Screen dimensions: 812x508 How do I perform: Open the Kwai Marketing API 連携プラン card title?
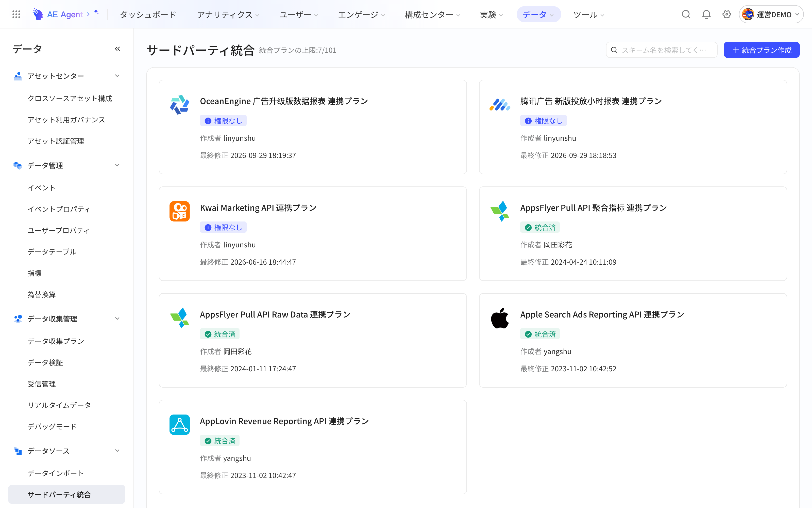click(x=258, y=208)
